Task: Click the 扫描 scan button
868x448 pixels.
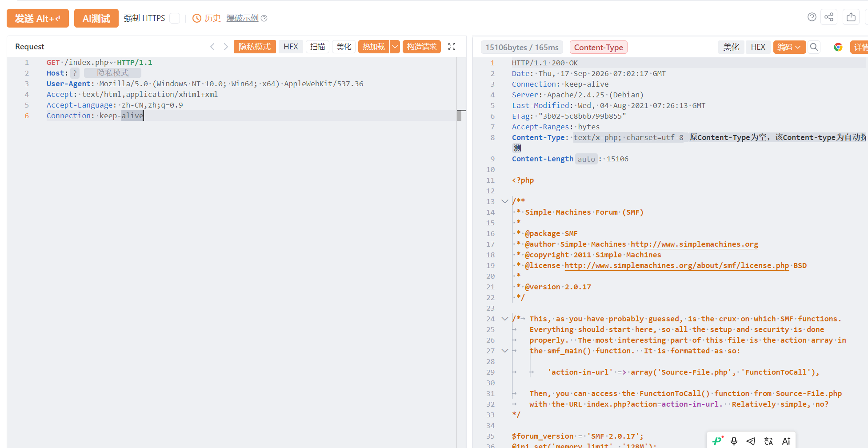Action: tap(318, 47)
